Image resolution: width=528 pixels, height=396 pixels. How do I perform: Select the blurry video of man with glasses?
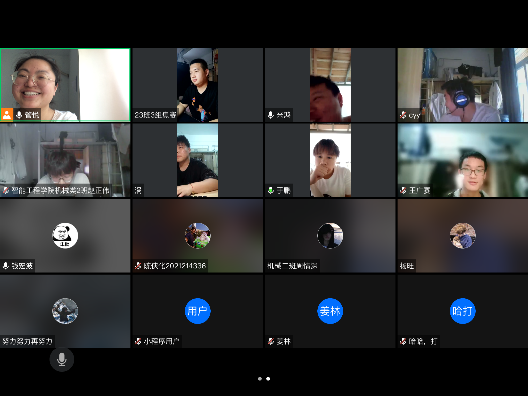[x=463, y=160]
